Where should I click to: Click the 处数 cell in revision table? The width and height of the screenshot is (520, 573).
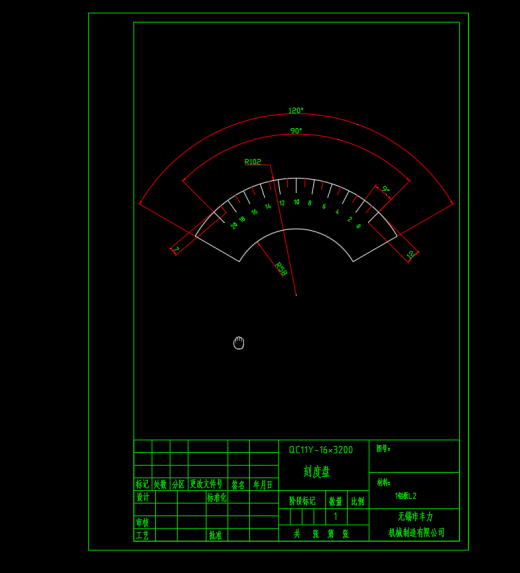click(x=160, y=484)
